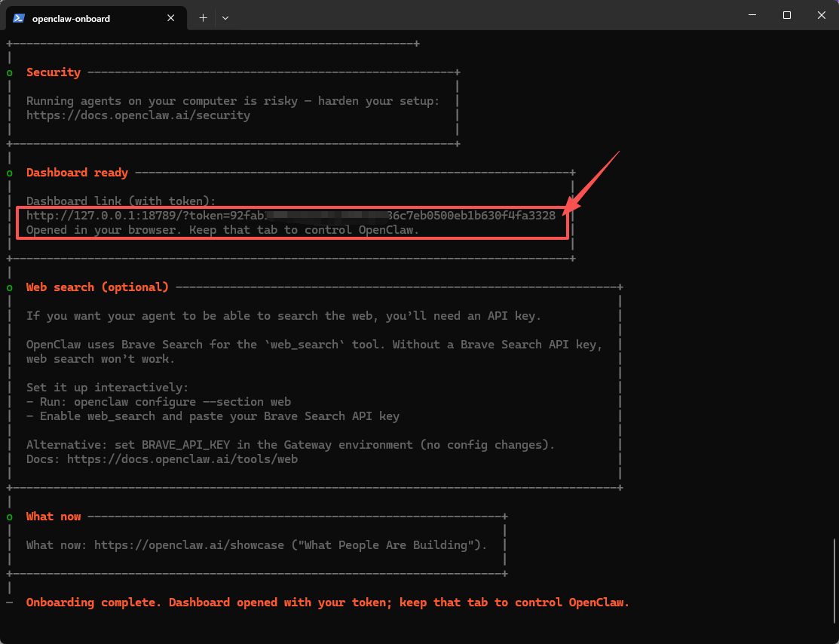Click 'Set it up interactively:' line
The image size is (839, 644).
point(108,388)
